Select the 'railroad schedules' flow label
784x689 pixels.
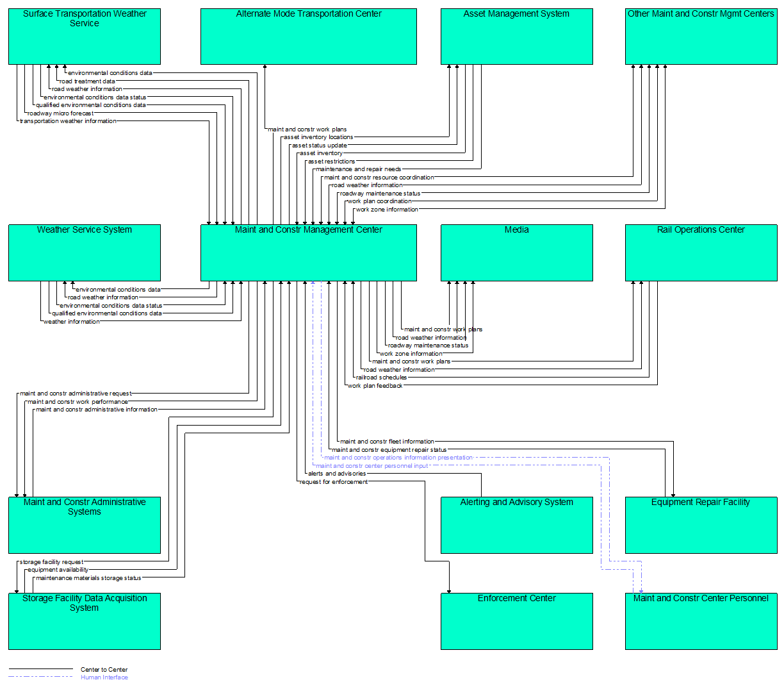point(382,378)
